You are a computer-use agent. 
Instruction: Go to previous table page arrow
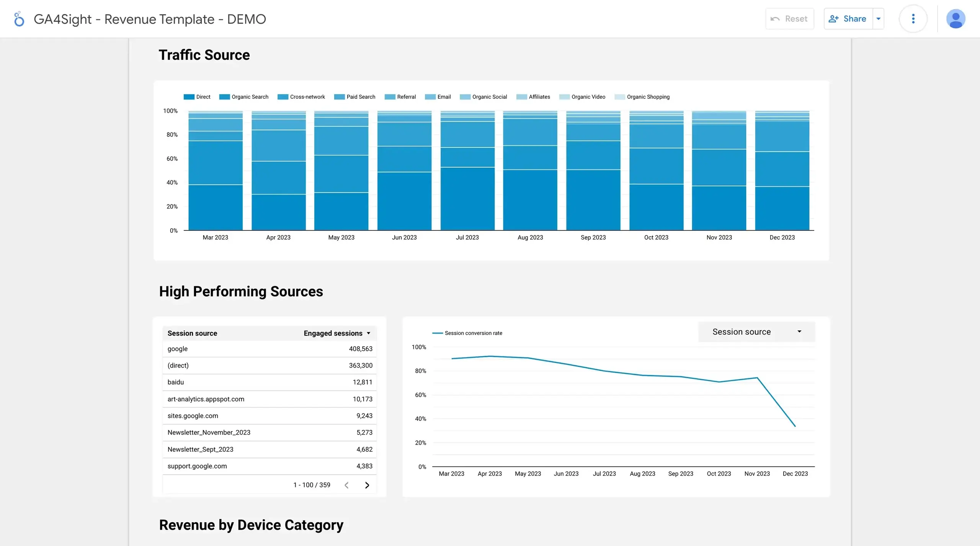[346, 485]
